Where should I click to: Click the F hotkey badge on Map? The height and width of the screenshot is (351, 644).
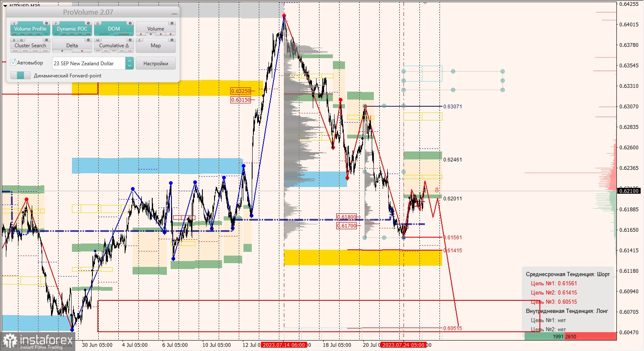[140, 40]
